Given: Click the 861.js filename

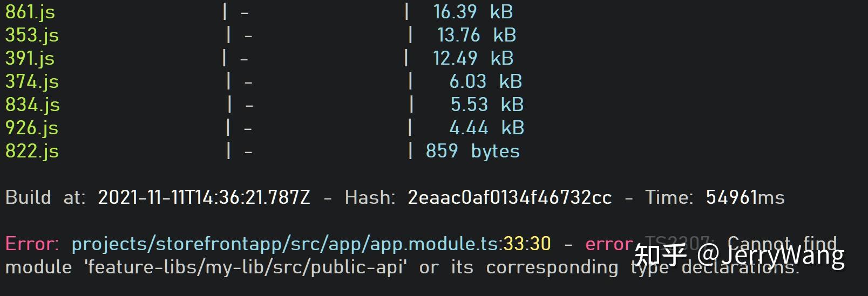Looking at the screenshot, I should [x=30, y=12].
